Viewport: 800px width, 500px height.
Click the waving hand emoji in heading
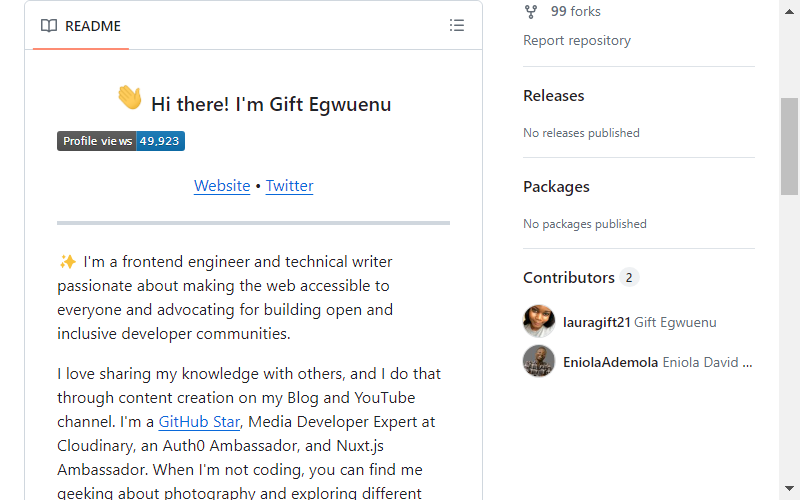point(130,97)
